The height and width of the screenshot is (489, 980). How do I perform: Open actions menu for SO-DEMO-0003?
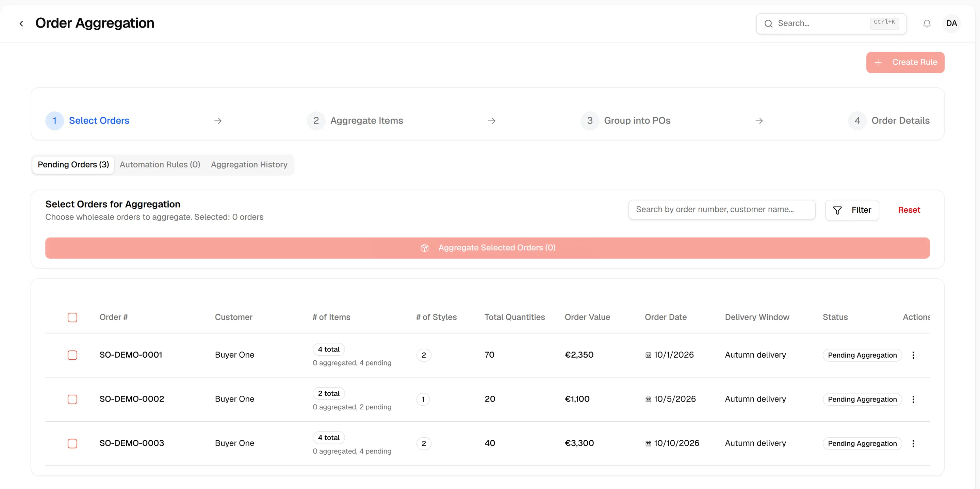(x=913, y=443)
